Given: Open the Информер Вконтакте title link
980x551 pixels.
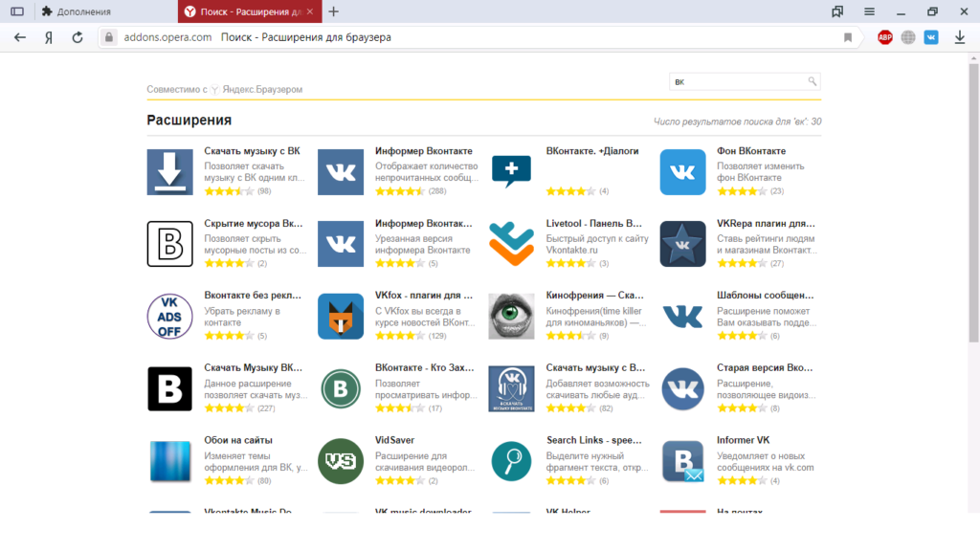Looking at the screenshot, I should pyautogui.click(x=424, y=151).
